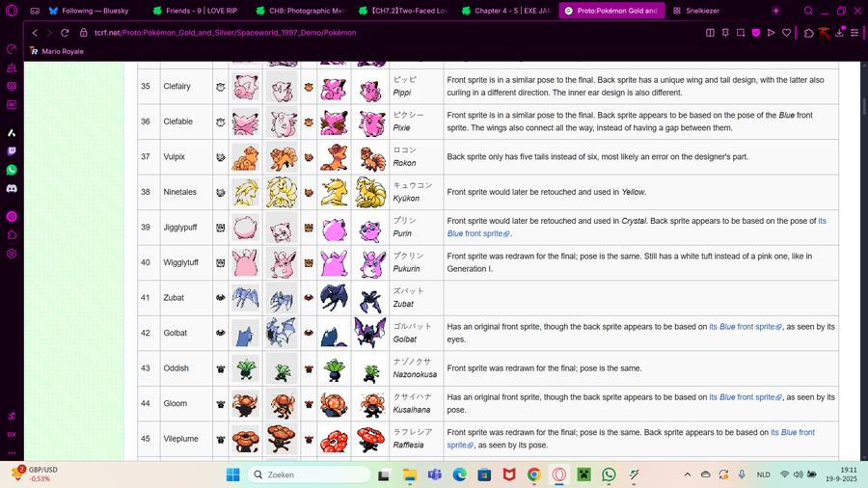
Task: View site security lock info
Action: point(84,33)
